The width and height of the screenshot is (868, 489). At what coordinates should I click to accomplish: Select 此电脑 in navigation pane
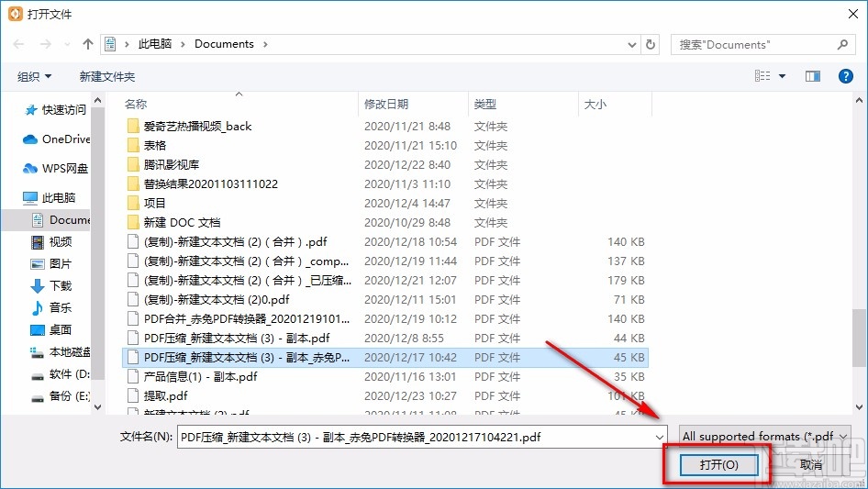[x=49, y=197]
